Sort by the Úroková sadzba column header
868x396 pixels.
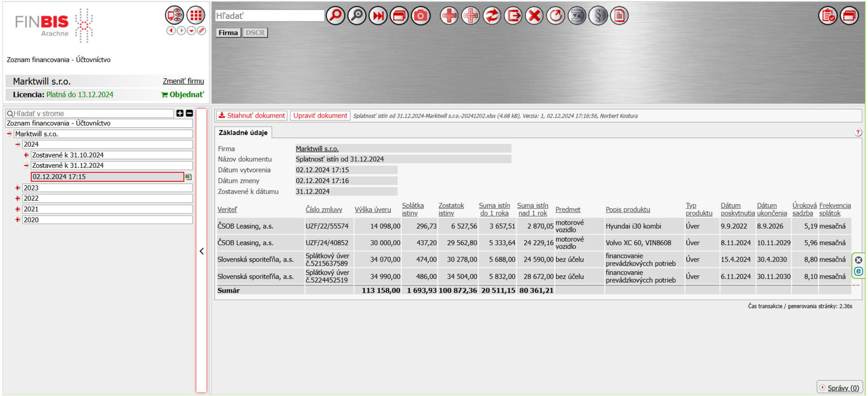(x=805, y=209)
